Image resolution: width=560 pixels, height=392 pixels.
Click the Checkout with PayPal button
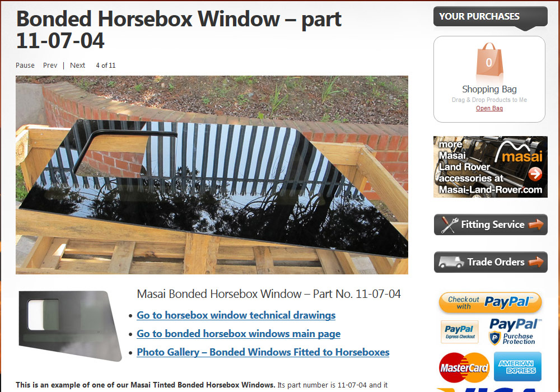(491, 303)
